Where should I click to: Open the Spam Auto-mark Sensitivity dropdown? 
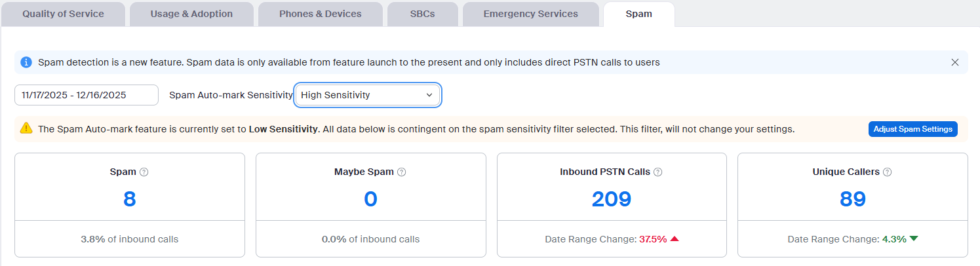368,95
